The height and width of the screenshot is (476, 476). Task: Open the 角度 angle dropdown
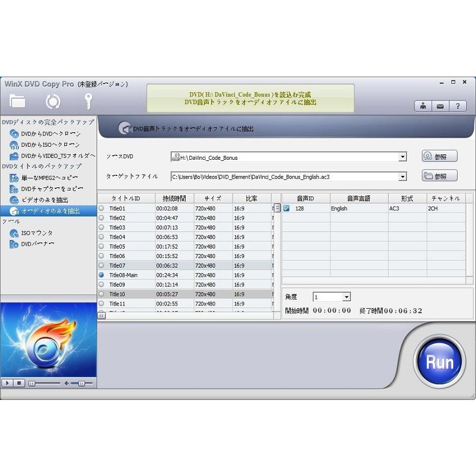pyautogui.click(x=347, y=297)
